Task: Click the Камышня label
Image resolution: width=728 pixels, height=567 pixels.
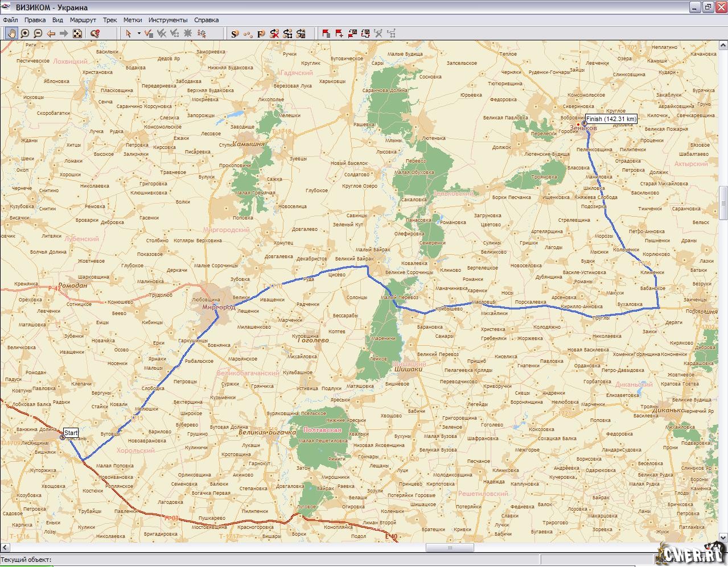Action: point(250,144)
